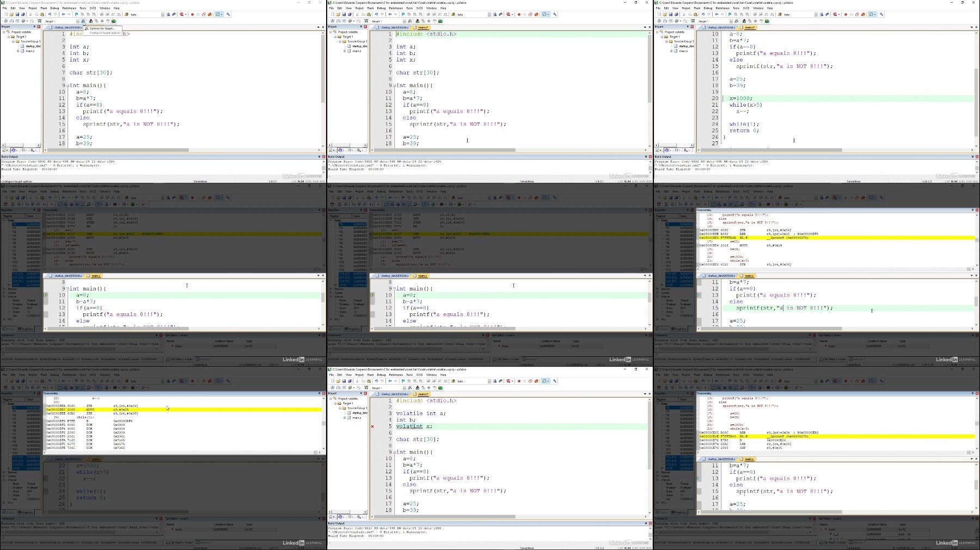Open Peripherals menu in top-right frame
This screenshot has height=550, width=980.
point(722,8)
